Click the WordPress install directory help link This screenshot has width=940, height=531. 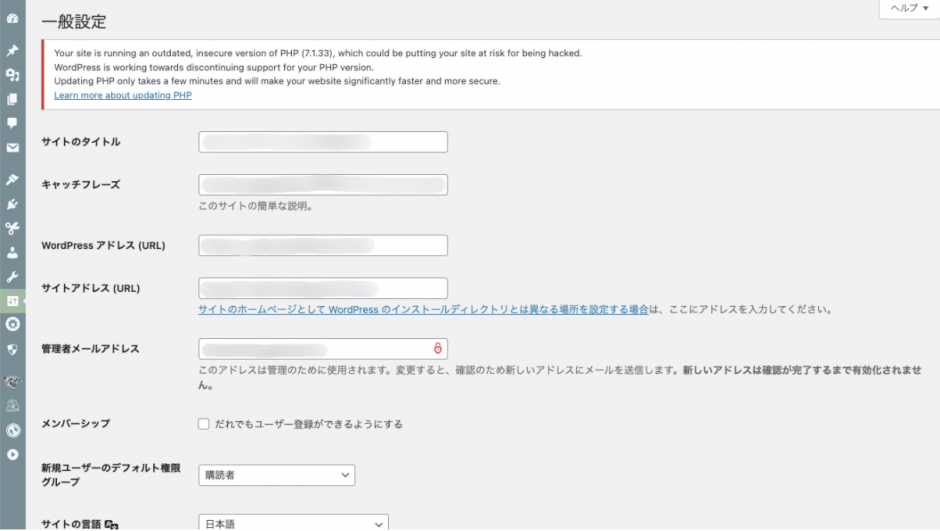pyautogui.click(x=424, y=310)
